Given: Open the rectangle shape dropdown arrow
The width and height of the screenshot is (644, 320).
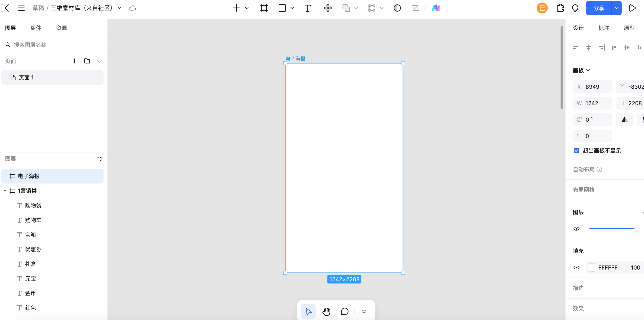Looking at the screenshot, I should pyautogui.click(x=292, y=8).
